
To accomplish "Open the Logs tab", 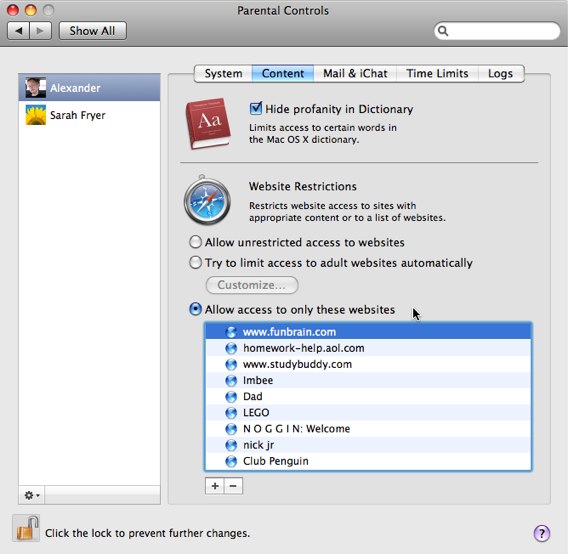I will tap(501, 74).
